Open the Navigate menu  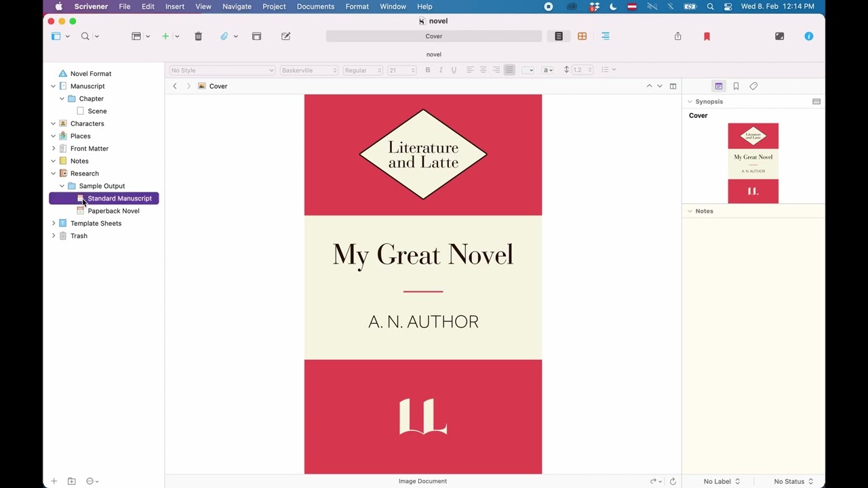click(x=237, y=7)
